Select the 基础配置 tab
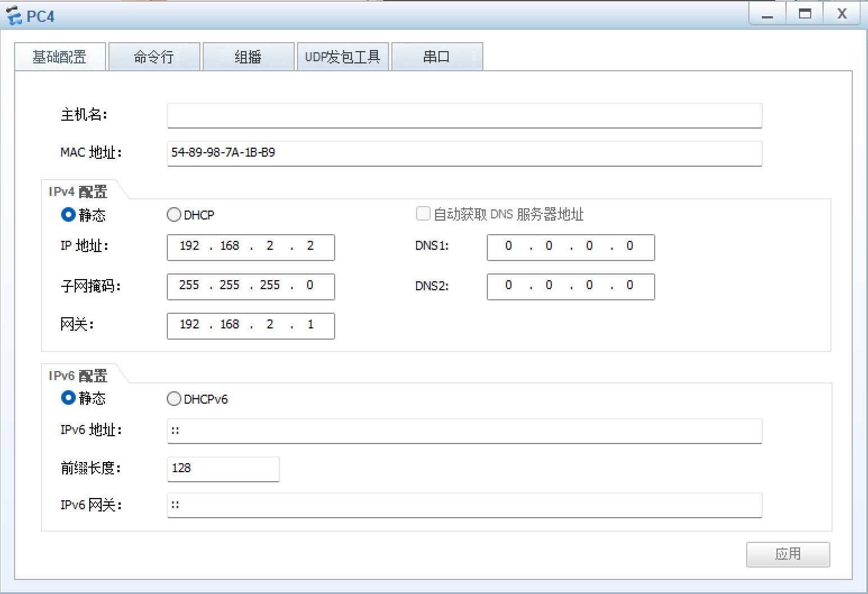 click(x=60, y=56)
